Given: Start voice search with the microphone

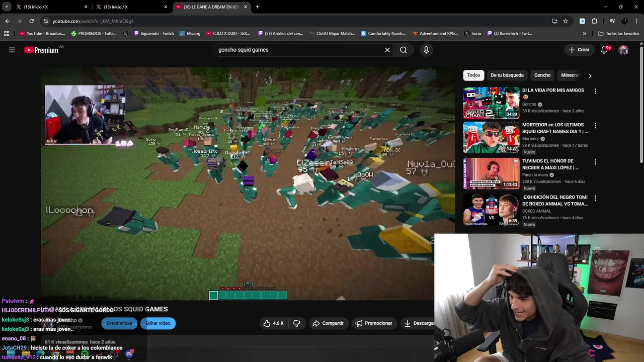Looking at the screenshot, I should [x=426, y=50].
